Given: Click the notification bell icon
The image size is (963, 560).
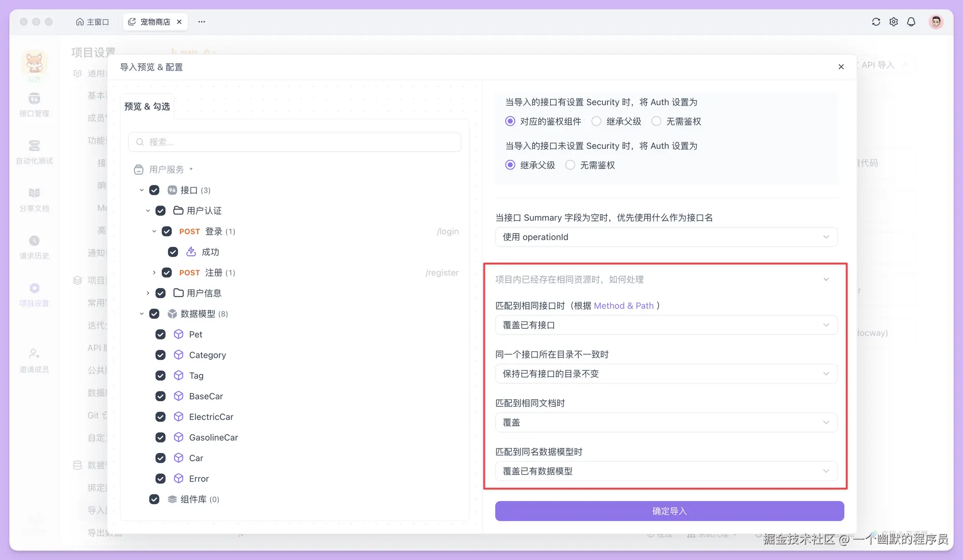Looking at the screenshot, I should pyautogui.click(x=911, y=22).
